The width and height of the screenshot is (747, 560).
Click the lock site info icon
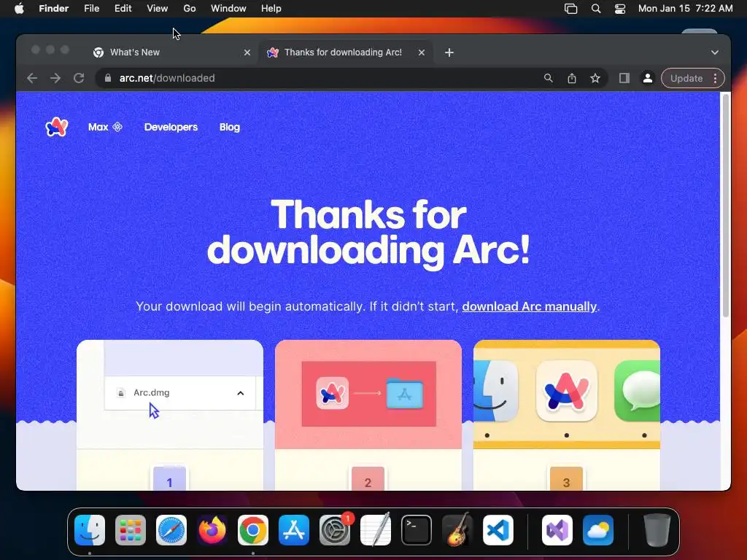pos(108,78)
